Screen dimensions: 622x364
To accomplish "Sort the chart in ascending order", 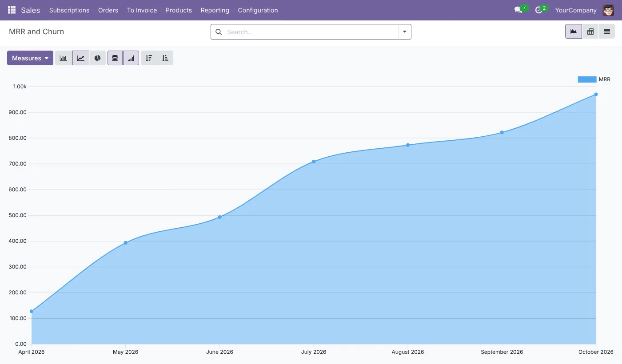I will click(x=165, y=58).
